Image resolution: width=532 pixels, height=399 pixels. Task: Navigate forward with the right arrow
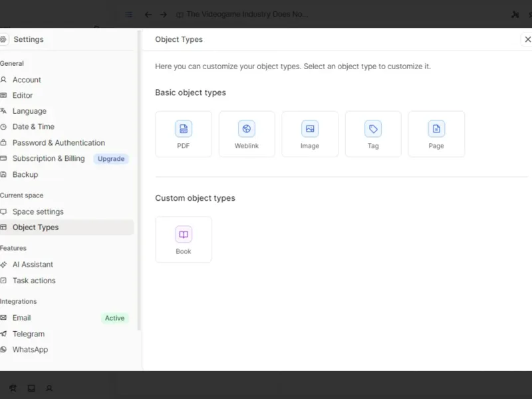coord(164,15)
